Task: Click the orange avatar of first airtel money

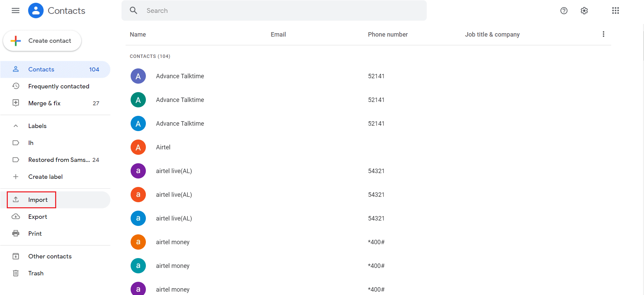Action: (138, 242)
